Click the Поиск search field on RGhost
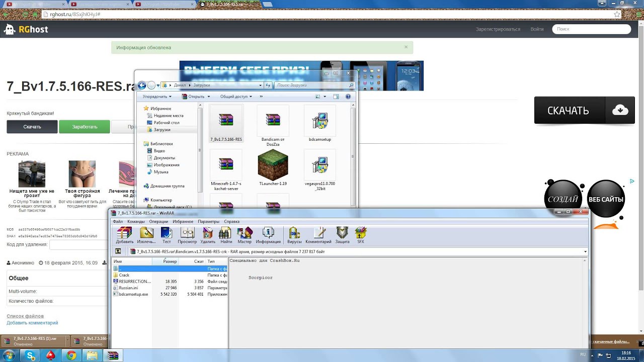644x362 pixels. [592, 29]
